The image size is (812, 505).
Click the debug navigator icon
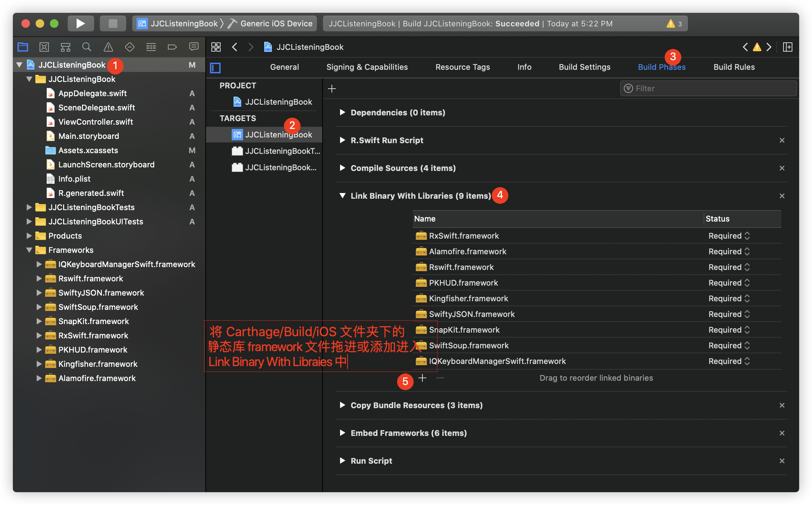(x=151, y=47)
